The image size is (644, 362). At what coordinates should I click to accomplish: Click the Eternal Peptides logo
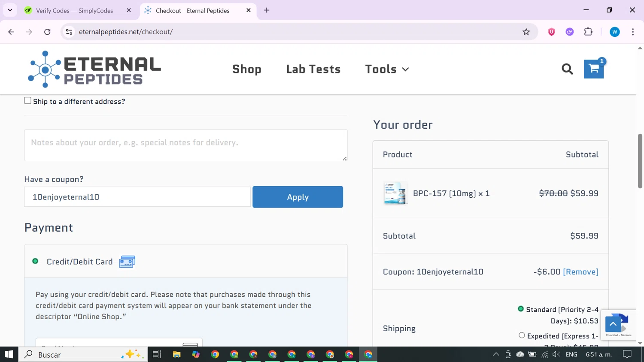coord(94,69)
